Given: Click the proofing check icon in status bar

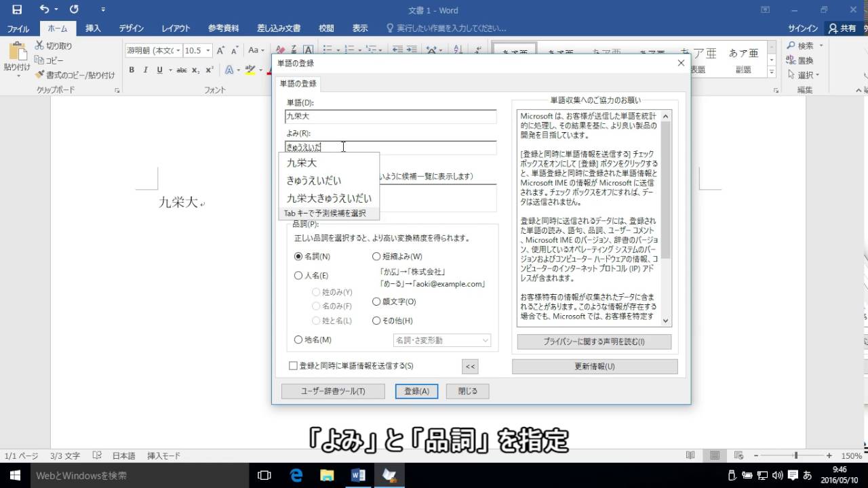Looking at the screenshot, I should (x=97, y=455).
